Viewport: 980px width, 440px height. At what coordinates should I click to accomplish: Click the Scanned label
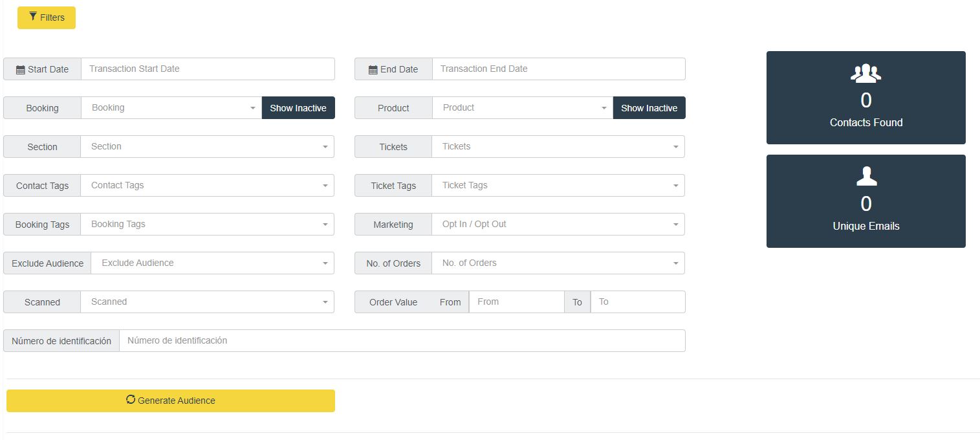(42, 302)
